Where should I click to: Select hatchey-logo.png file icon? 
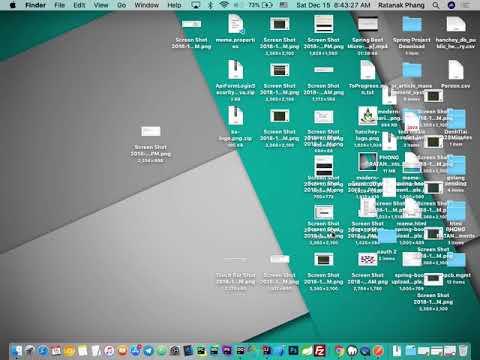coord(367,116)
